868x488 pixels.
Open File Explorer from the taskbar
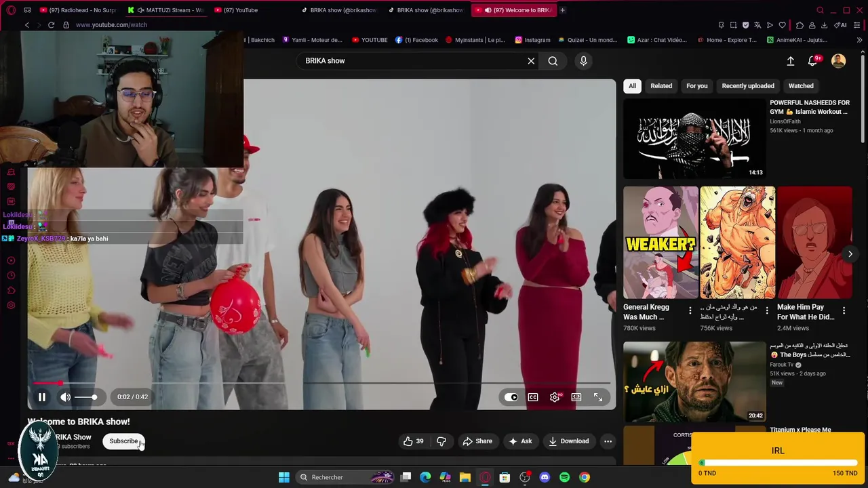(x=465, y=477)
